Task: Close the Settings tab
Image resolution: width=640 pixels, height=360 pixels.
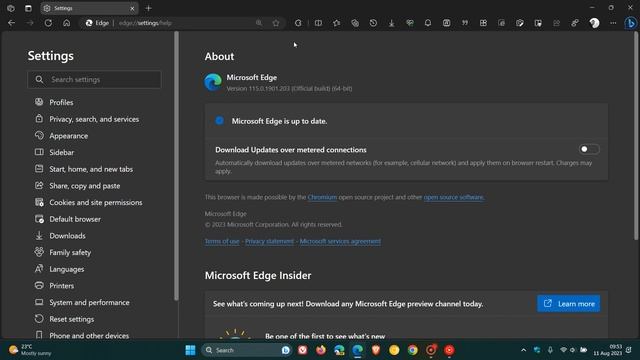Action: click(132, 8)
